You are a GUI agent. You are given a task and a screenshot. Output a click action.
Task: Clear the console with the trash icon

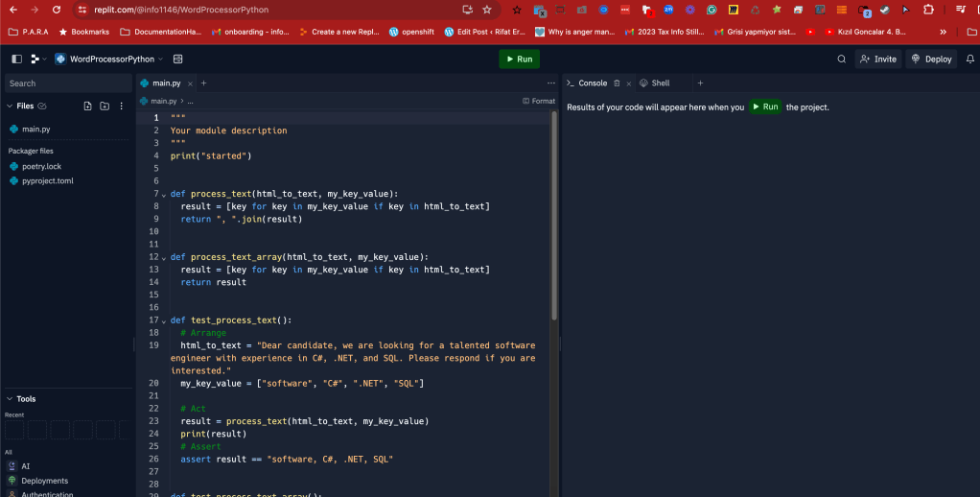point(617,83)
